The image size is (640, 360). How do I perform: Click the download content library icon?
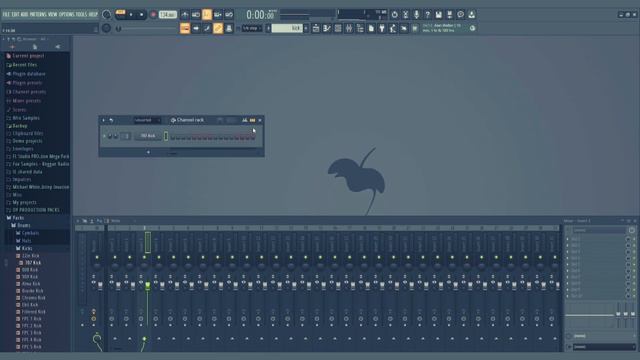[471, 15]
